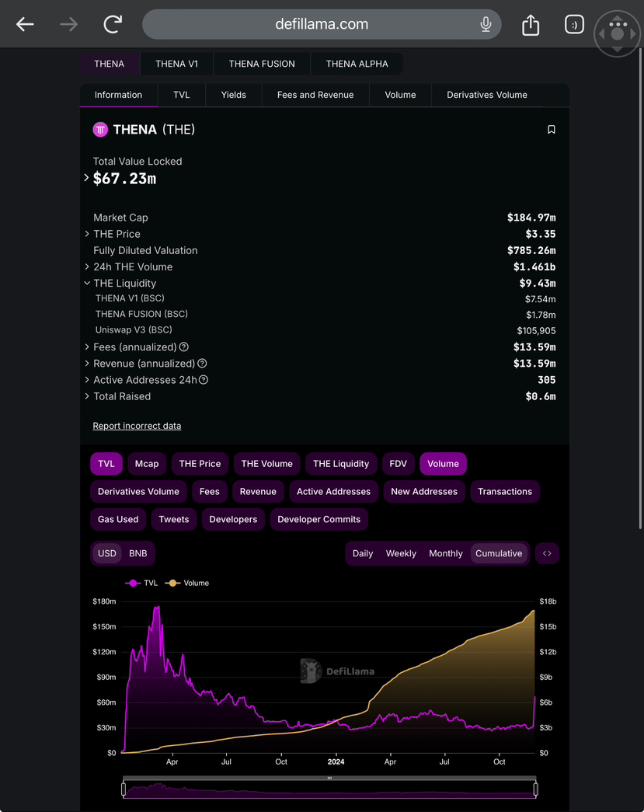Open help tooltip for Revenue (annualized)
This screenshot has height=812, width=644.
click(203, 364)
